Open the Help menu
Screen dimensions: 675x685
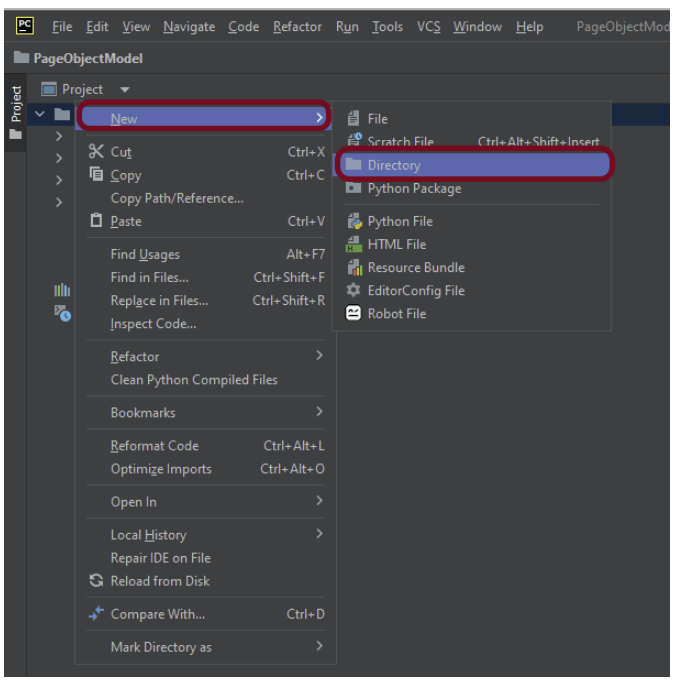530,27
